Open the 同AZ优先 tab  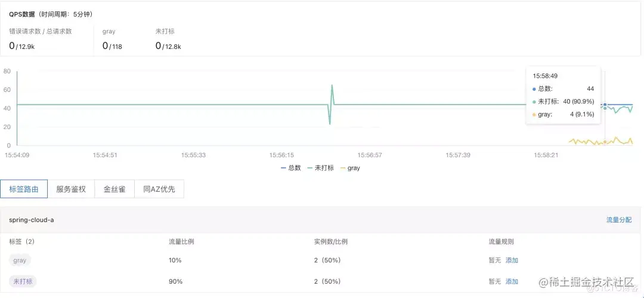[159, 189]
